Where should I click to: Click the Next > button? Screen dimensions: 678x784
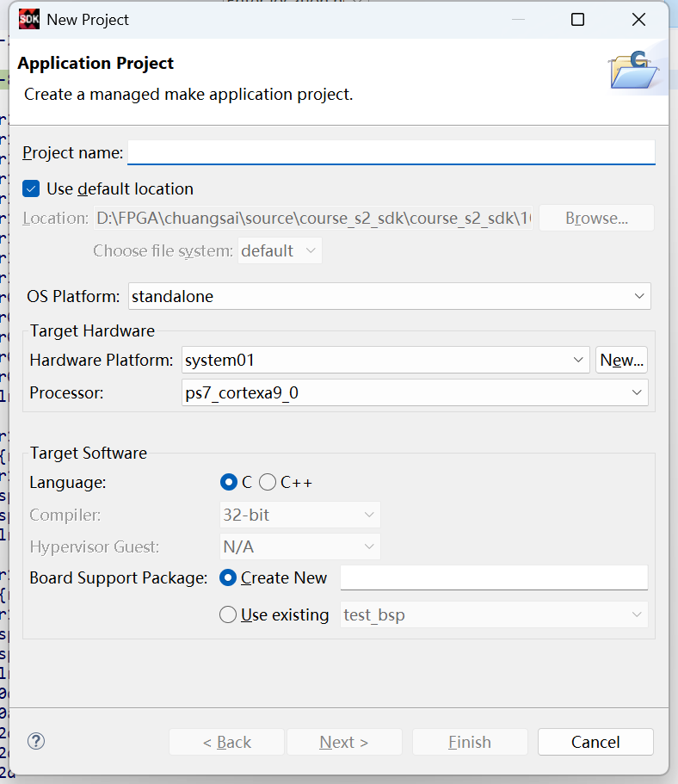(x=344, y=742)
